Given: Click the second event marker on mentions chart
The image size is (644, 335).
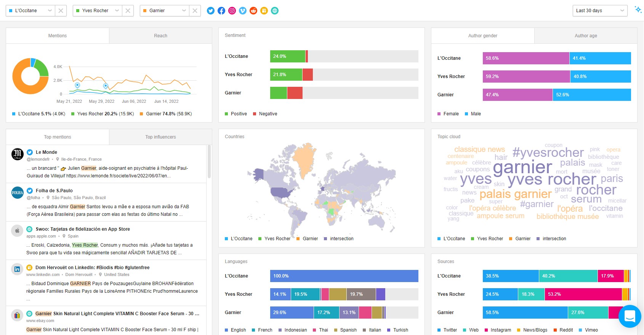Looking at the screenshot, I should click(x=106, y=86).
